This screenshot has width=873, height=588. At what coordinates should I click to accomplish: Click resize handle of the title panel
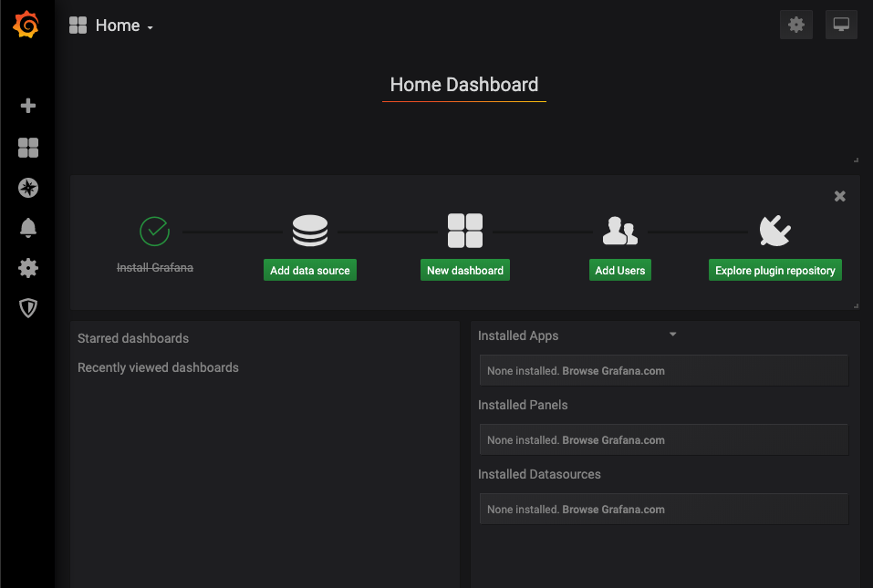pos(856,160)
